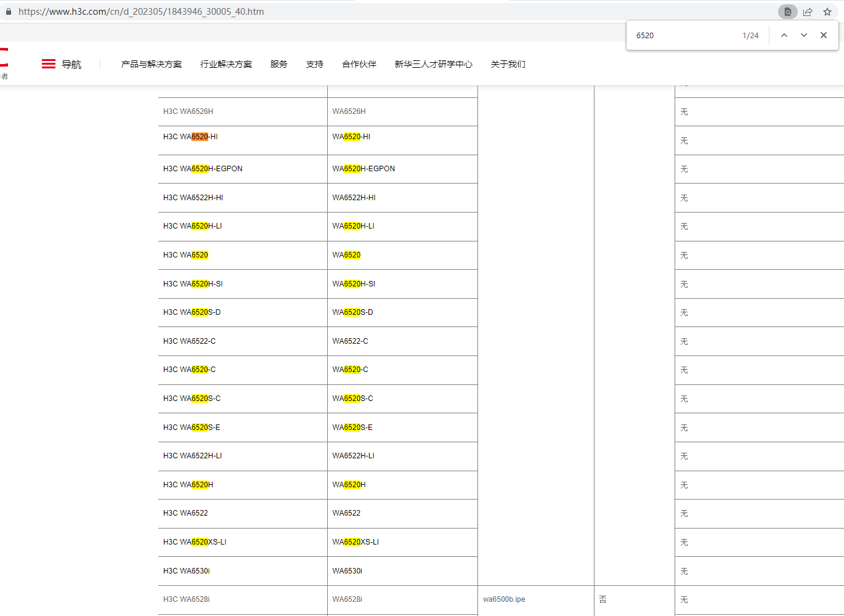Open the 导航 hamburger menu

click(x=62, y=64)
